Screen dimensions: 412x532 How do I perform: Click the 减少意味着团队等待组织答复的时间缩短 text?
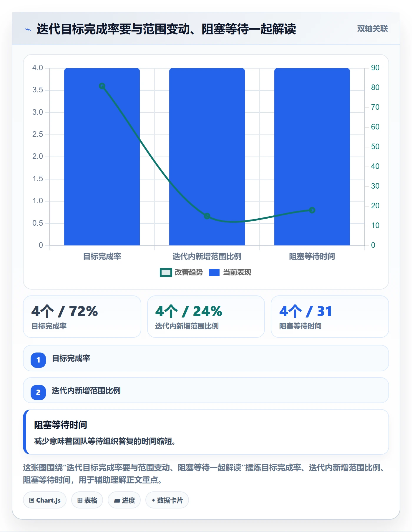tap(105, 441)
